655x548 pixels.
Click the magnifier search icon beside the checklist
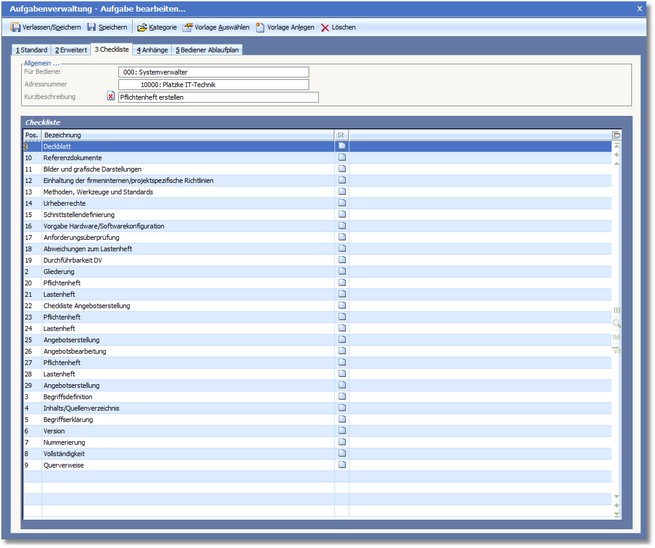pos(616,324)
